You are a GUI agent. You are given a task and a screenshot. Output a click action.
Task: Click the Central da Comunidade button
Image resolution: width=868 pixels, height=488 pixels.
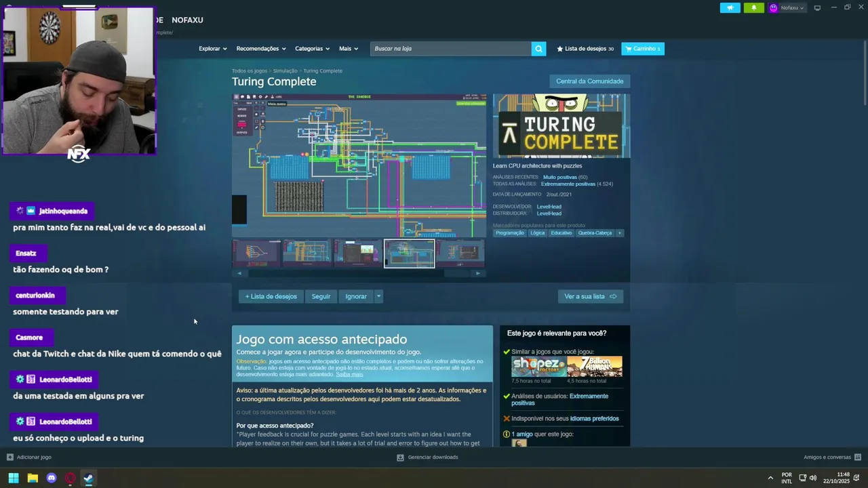(589, 81)
